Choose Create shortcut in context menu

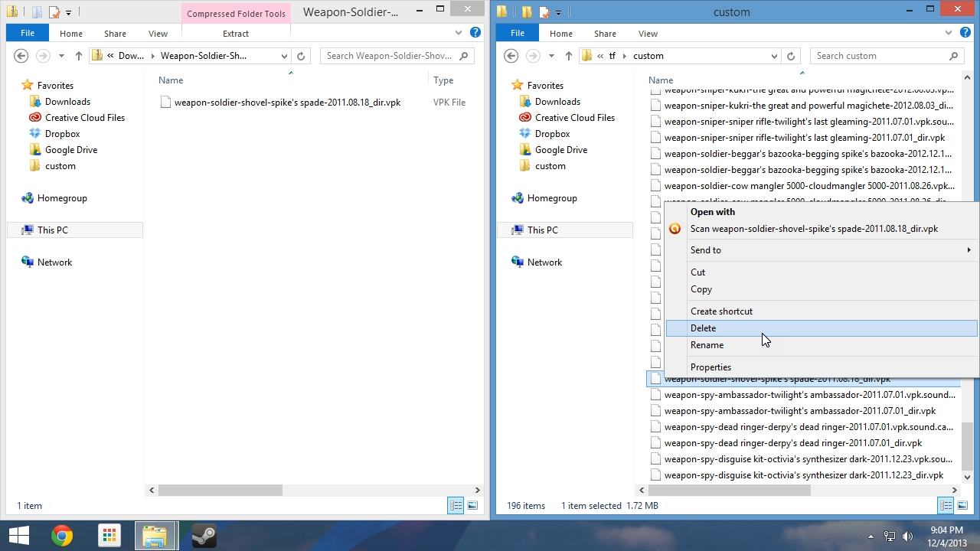(x=822, y=311)
